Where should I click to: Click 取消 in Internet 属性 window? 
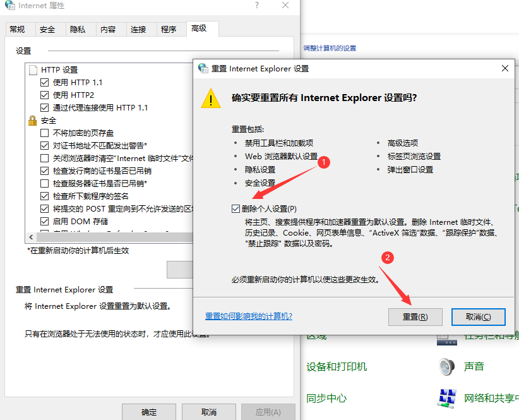tap(209, 412)
